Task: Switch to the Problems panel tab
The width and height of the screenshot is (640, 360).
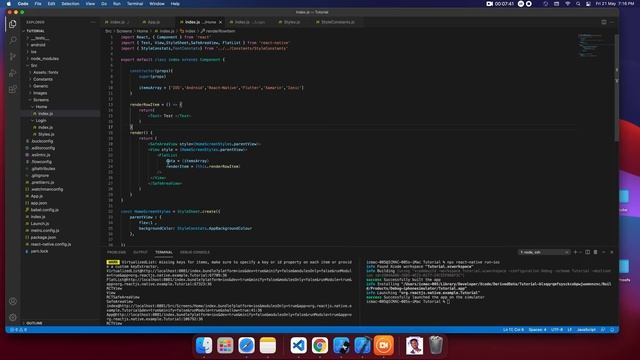Action: [116, 252]
